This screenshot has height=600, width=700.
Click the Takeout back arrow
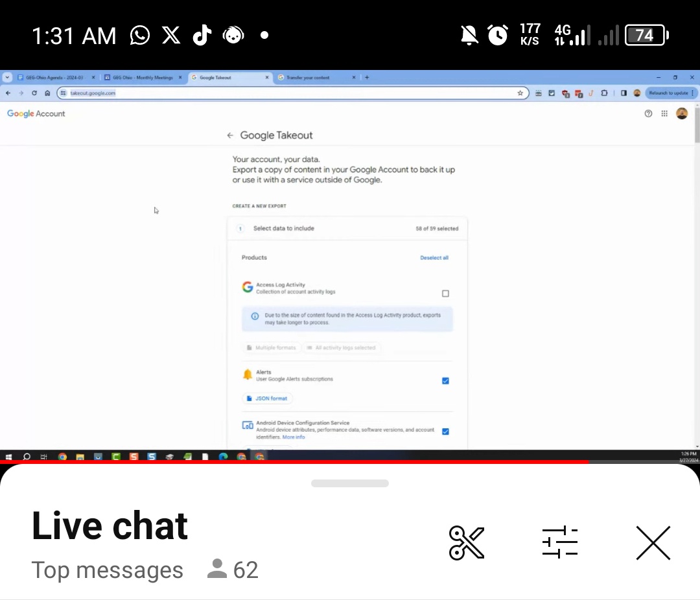click(x=230, y=135)
